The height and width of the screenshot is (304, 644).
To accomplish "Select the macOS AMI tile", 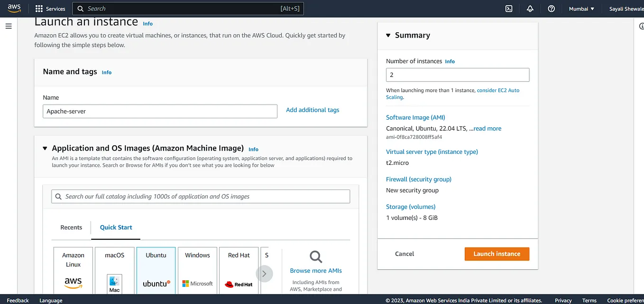I will tap(114, 270).
